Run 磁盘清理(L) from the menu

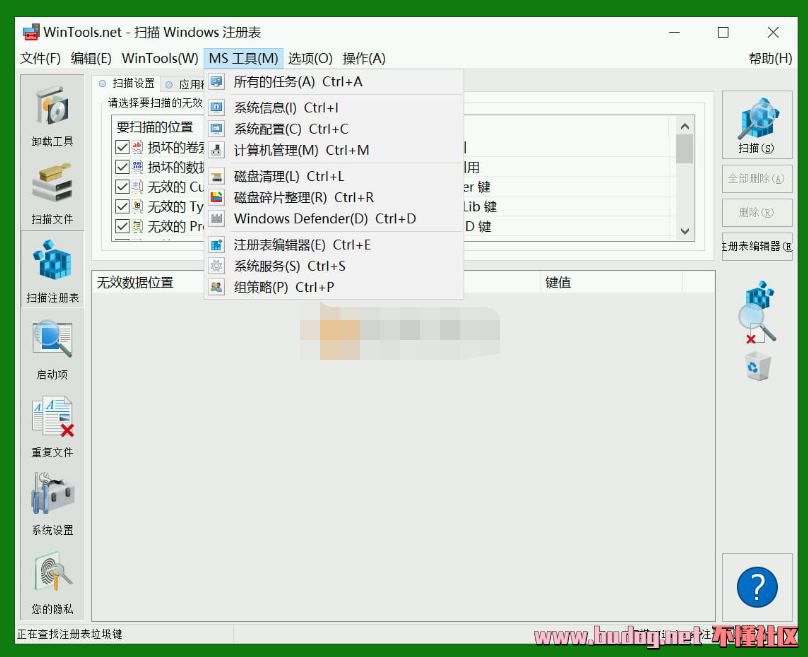[x=333, y=176]
